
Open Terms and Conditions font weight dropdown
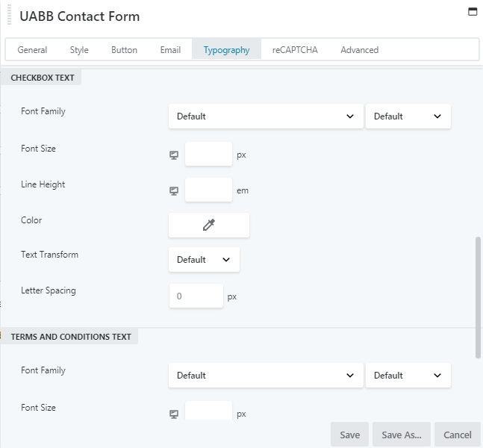[x=408, y=376]
